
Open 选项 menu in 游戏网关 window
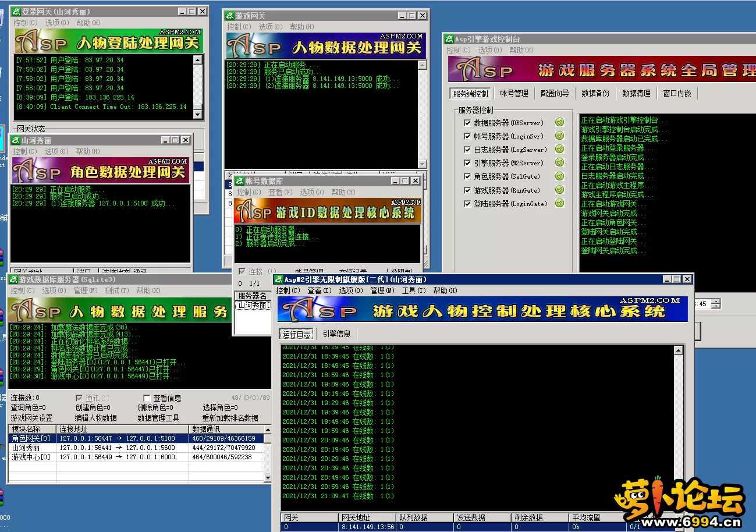271,27
